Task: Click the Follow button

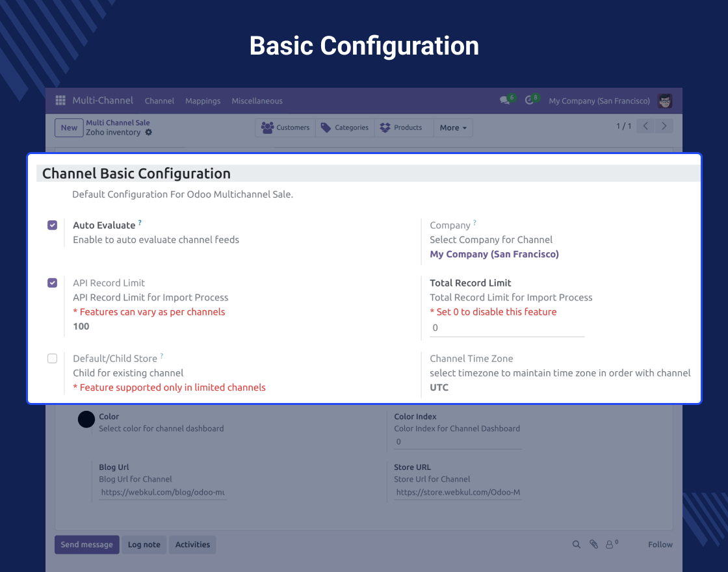Action: pos(660,545)
